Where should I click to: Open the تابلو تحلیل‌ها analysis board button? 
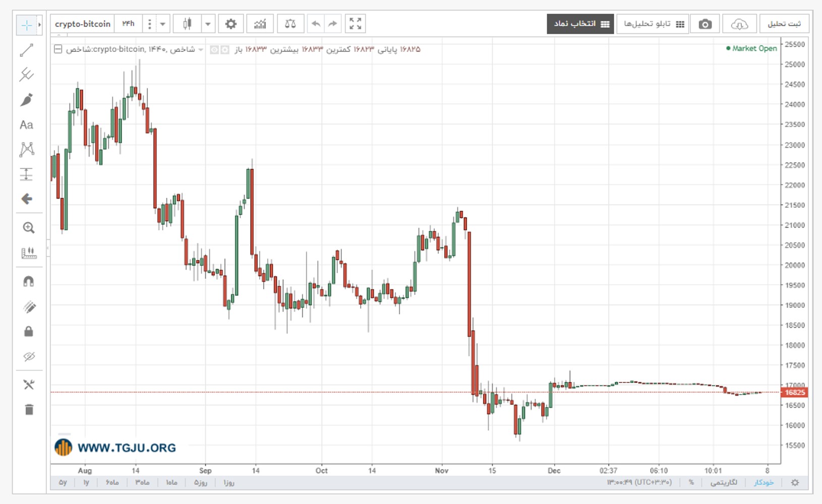[653, 24]
